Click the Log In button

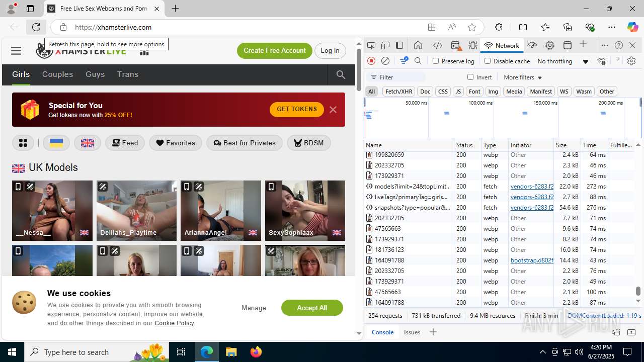click(330, 50)
